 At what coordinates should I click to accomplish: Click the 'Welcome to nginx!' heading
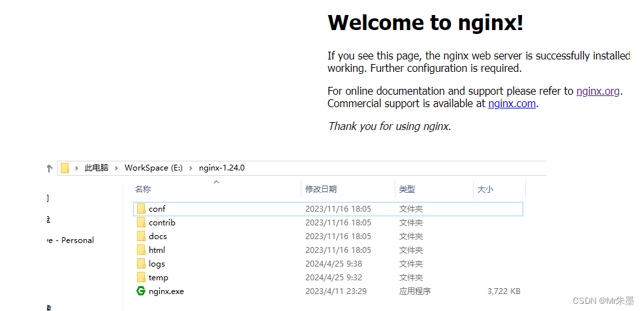(425, 22)
